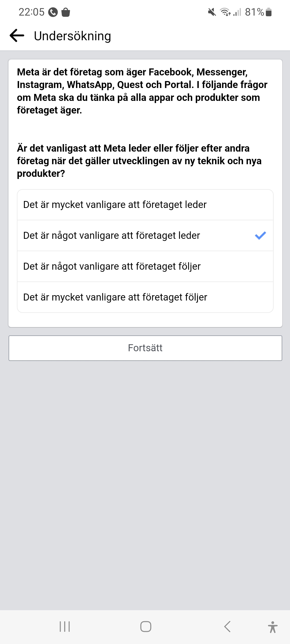Tap the call notification icon
The image size is (290, 644).
point(53,12)
